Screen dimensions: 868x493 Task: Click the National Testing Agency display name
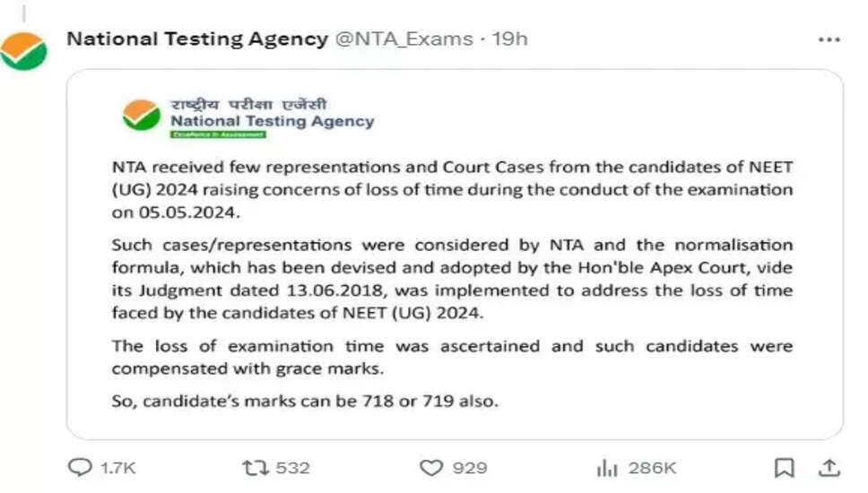pyautogui.click(x=197, y=39)
